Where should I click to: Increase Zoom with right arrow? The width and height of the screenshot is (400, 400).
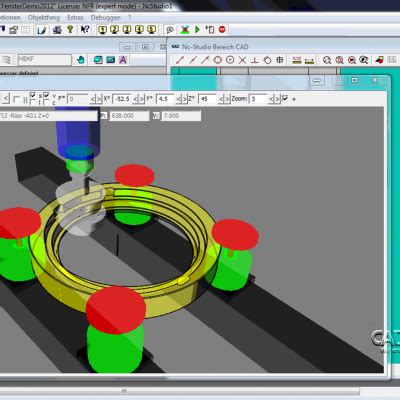click(x=277, y=99)
